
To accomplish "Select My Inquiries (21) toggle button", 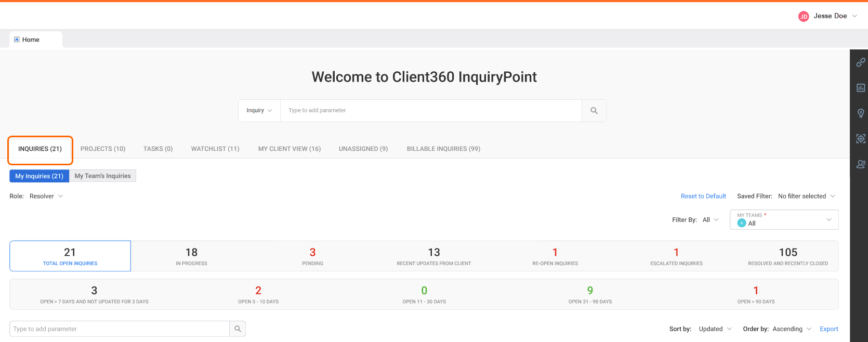I will tap(39, 176).
